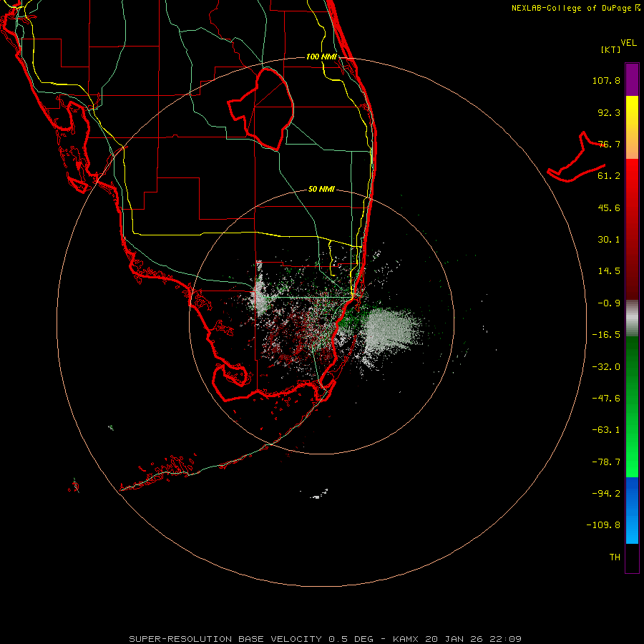
Task: Click the blue segment of the color bar
Action: click(632, 510)
